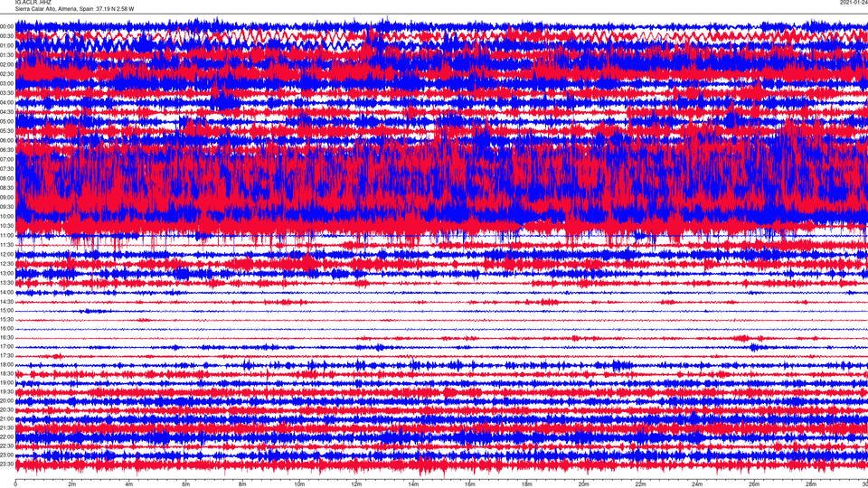Pick the 09:30 time row label
The image size is (868, 488).
click(7, 206)
